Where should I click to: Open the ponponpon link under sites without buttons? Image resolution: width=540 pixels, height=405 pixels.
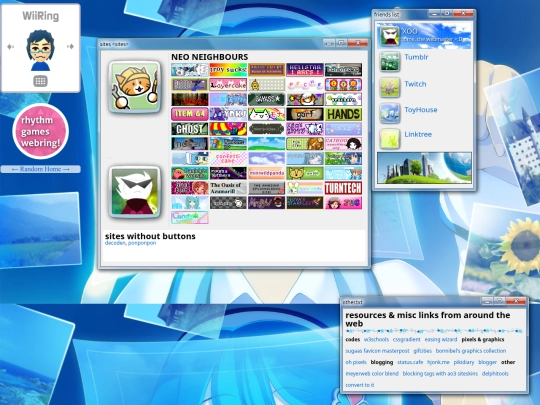tap(142, 243)
